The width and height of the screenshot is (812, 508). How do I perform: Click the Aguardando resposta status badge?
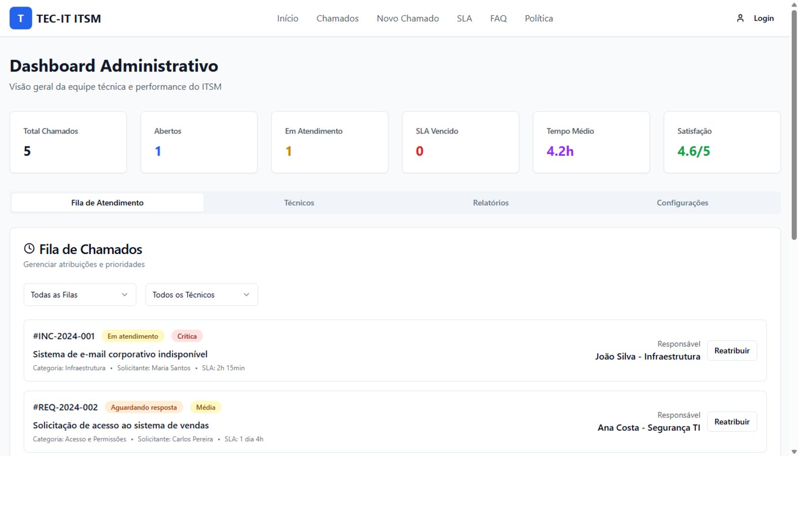tap(144, 407)
